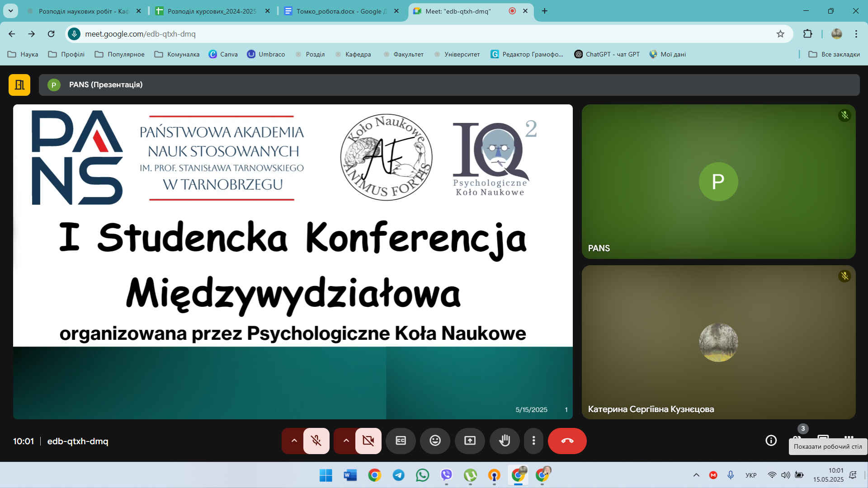The height and width of the screenshot is (488, 868).
Task: Click the present now screen-share icon
Action: (470, 441)
